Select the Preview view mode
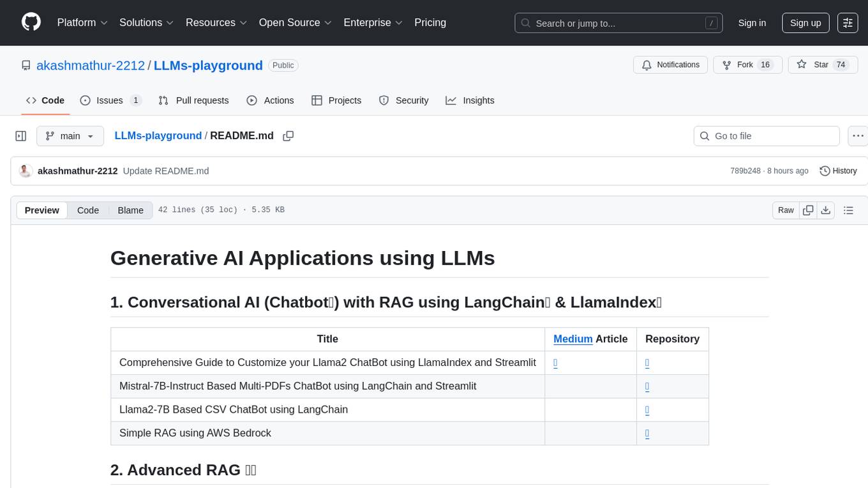This screenshot has width=868, height=488. tap(42, 210)
